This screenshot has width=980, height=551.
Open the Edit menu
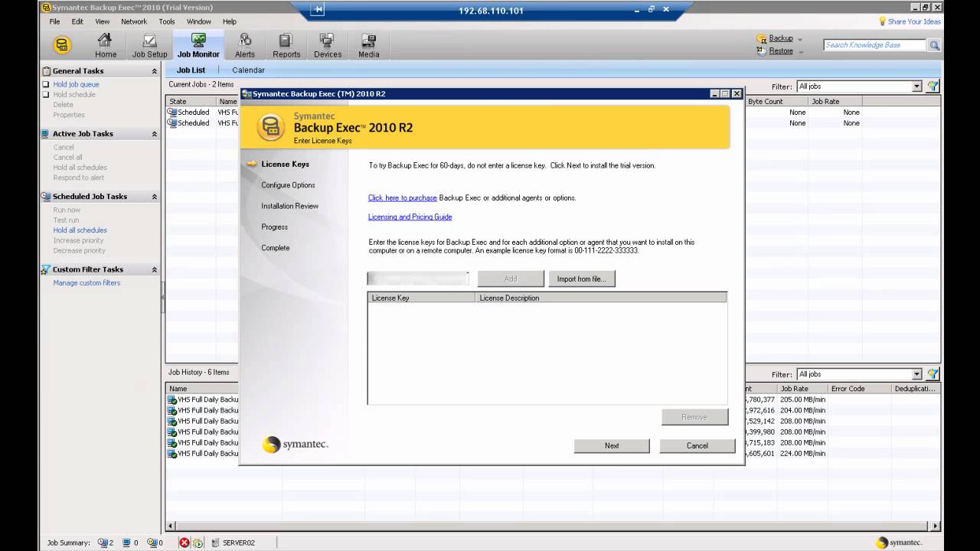pyautogui.click(x=77, y=21)
